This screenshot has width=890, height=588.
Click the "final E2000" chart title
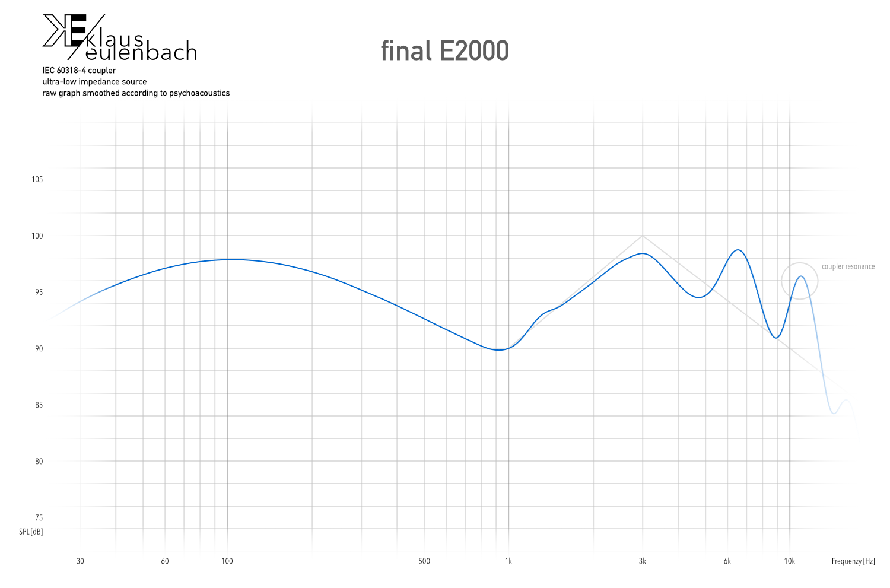click(444, 51)
